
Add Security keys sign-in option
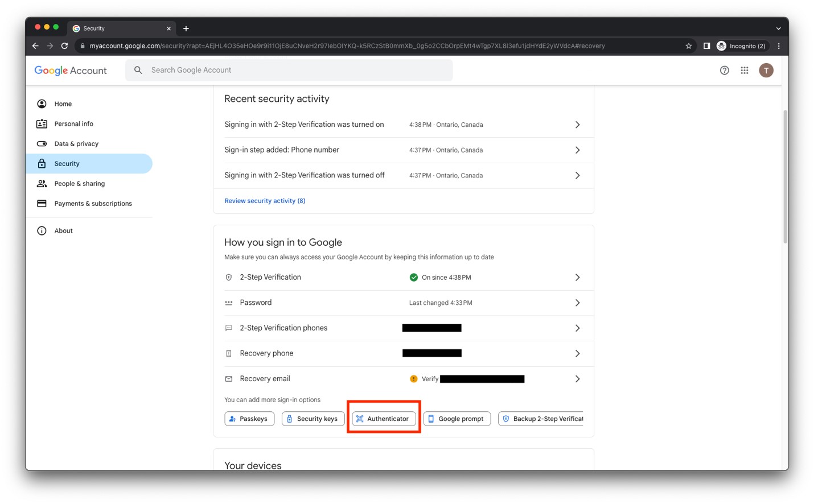[313, 419]
